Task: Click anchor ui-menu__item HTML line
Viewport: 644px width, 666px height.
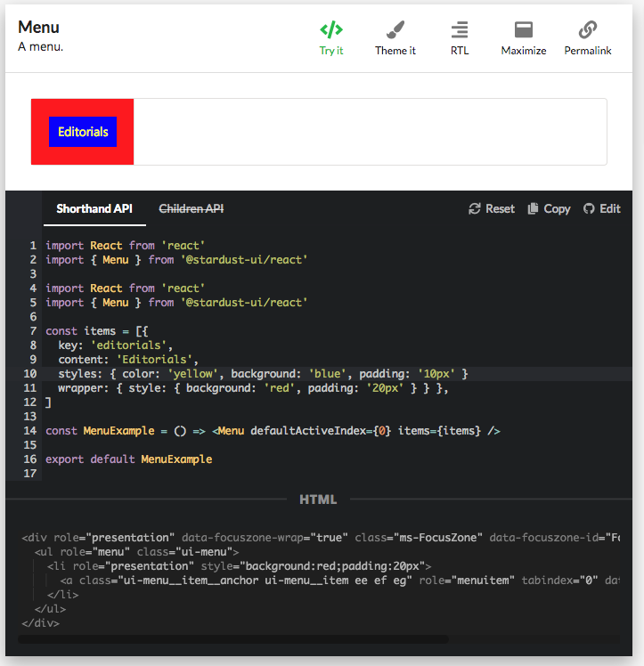Action: pyautogui.click(x=340, y=581)
